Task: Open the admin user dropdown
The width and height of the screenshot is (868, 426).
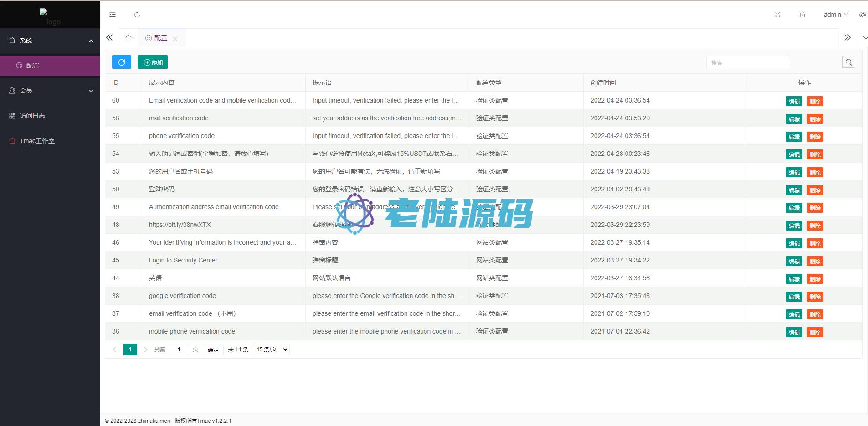Action: coord(835,15)
